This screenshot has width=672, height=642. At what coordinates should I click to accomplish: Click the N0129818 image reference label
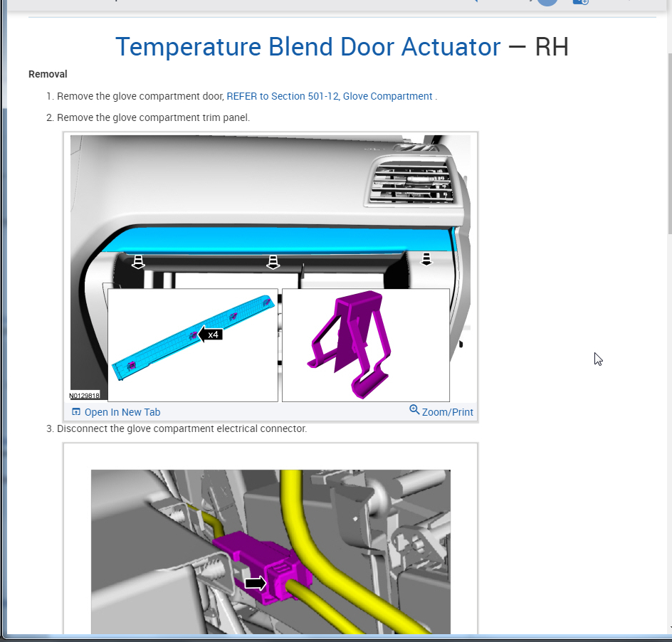(85, 396)
